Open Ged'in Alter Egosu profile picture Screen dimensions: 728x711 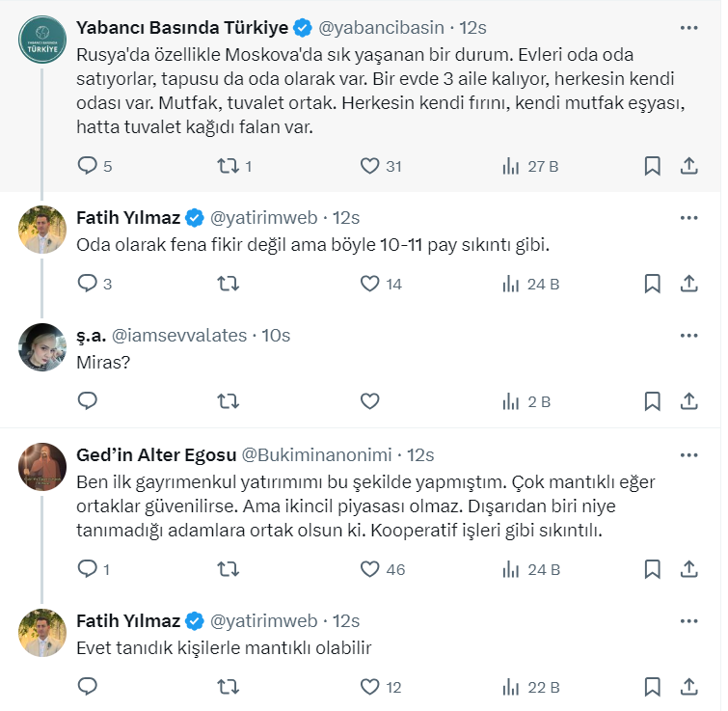tap(42, 467)
